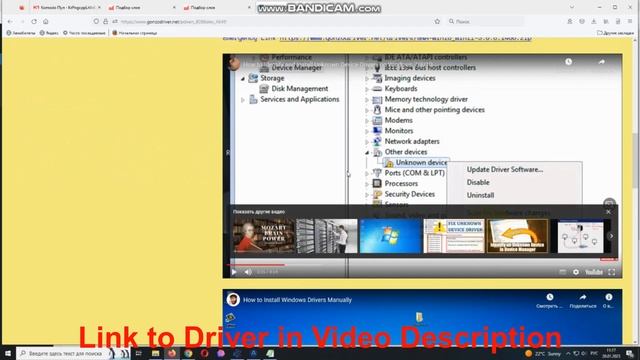Open Mozart Brain Power suggested video

(264, 236)
